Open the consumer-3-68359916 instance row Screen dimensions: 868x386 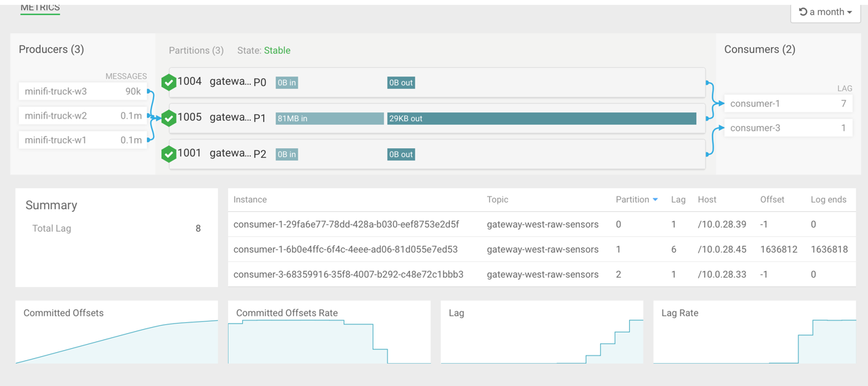[348, 274]
